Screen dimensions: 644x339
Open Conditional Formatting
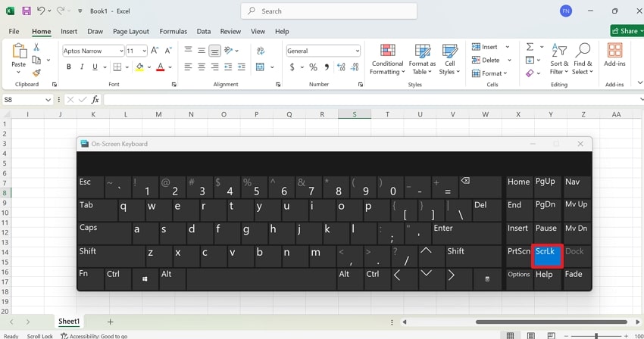click(387, 60)
